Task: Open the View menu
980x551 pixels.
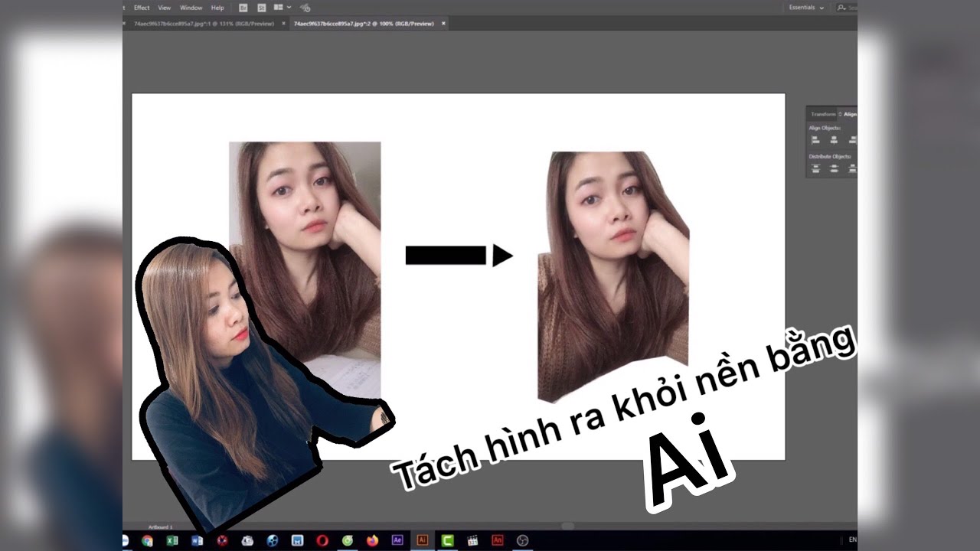Action: click(165, 8)
